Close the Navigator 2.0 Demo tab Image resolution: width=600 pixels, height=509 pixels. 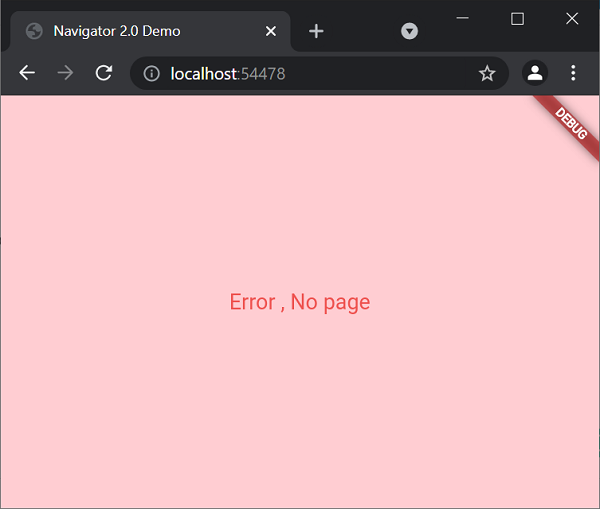coord(271,31)
